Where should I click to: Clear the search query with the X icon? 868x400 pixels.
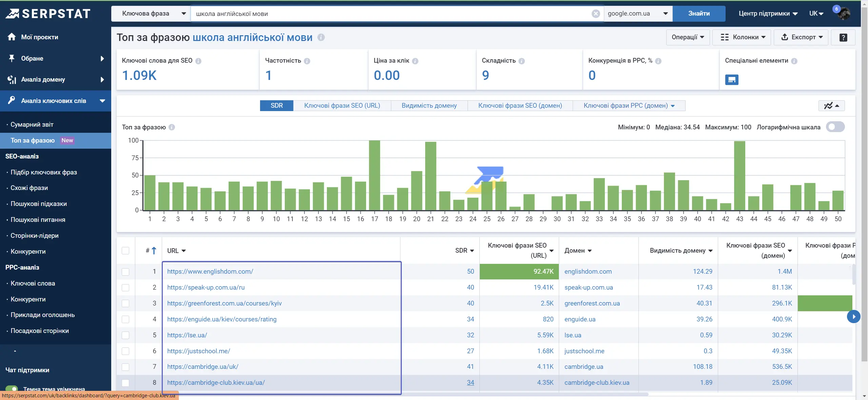point(596,14)
